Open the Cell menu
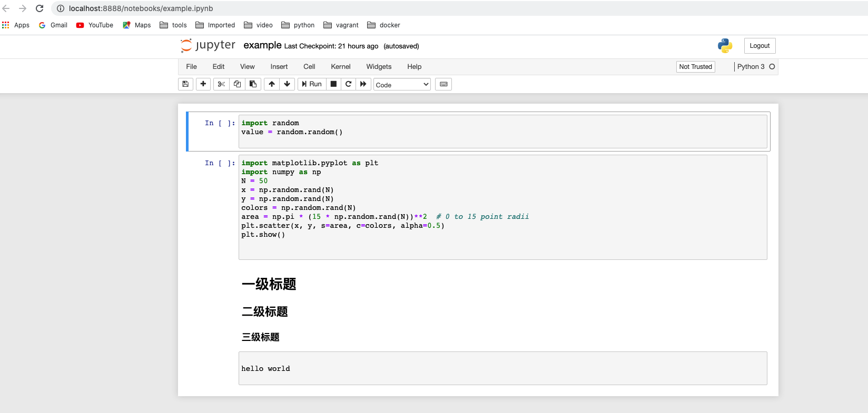Image resolution: width=868 pixels, height=413 pixels. (309, 67)
